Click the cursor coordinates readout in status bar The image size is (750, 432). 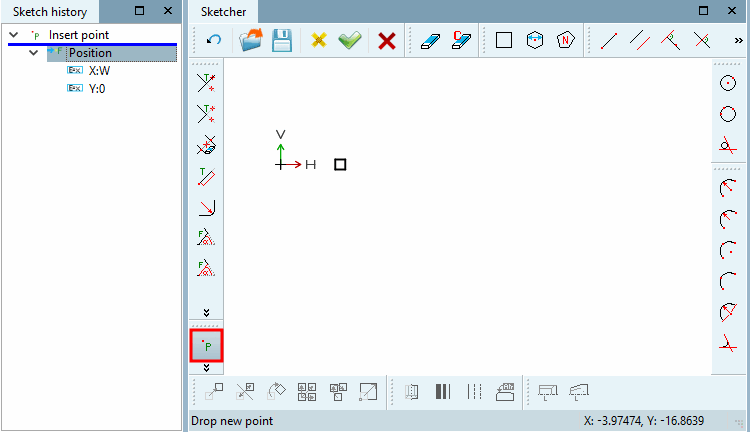pos(643,421)
